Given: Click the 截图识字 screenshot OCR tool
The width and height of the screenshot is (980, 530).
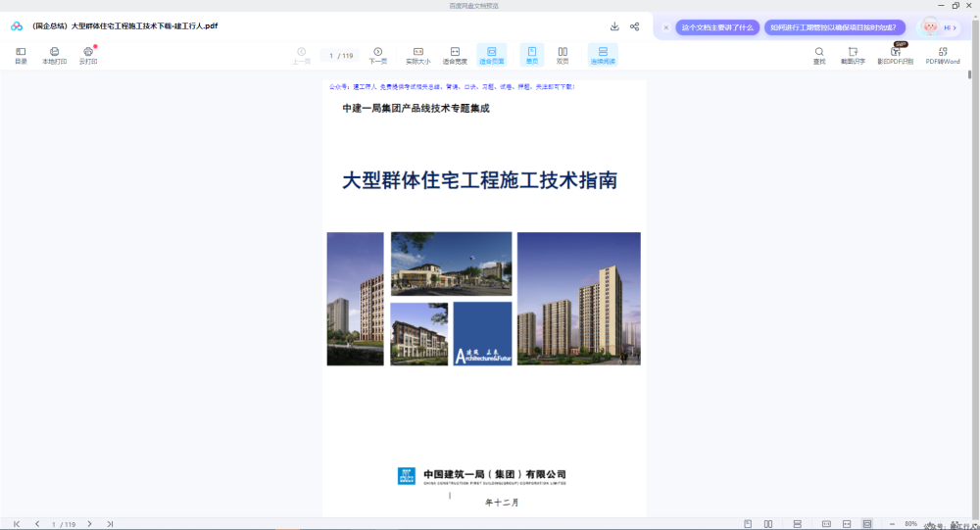Looking at the screenshot, I should [853, 56].
